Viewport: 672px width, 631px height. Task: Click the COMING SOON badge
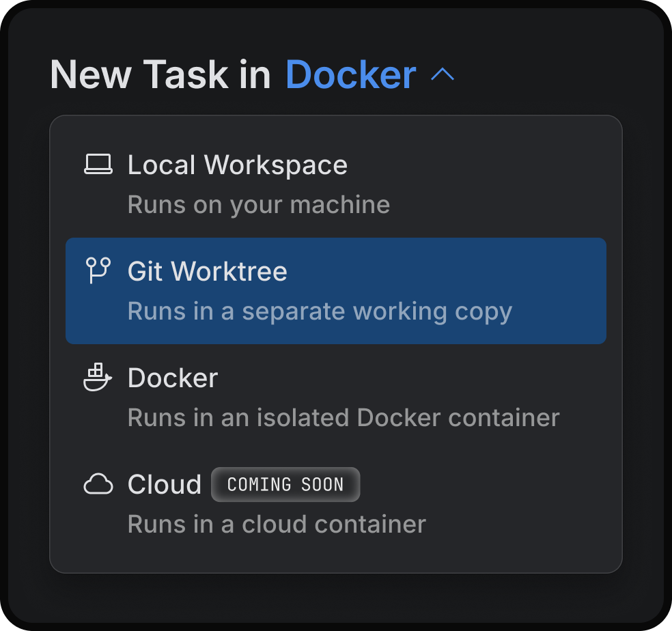285,484
